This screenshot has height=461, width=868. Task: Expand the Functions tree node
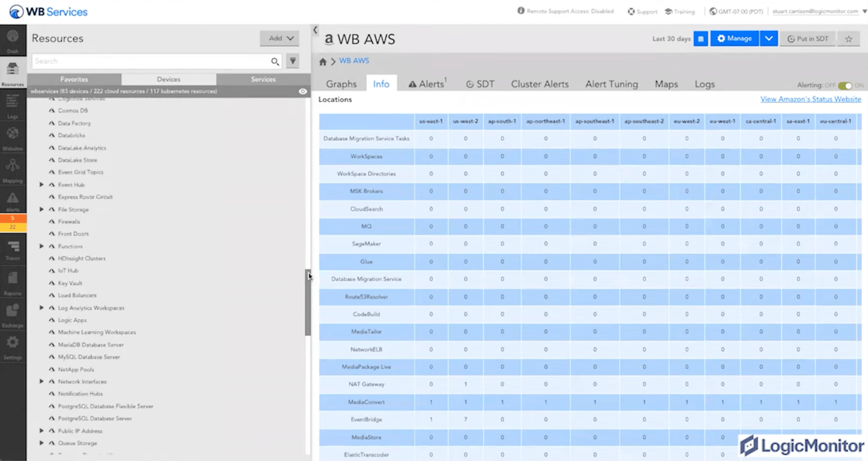point(42,246)
